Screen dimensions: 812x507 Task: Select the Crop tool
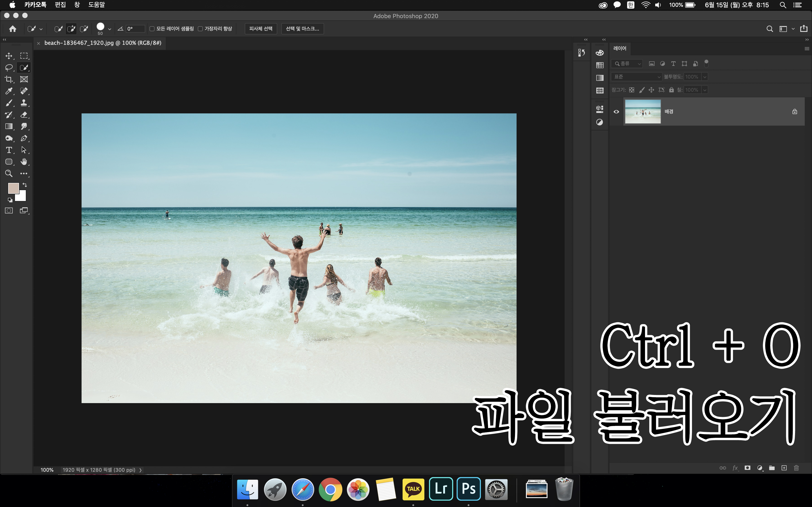[x=9, y=79]
